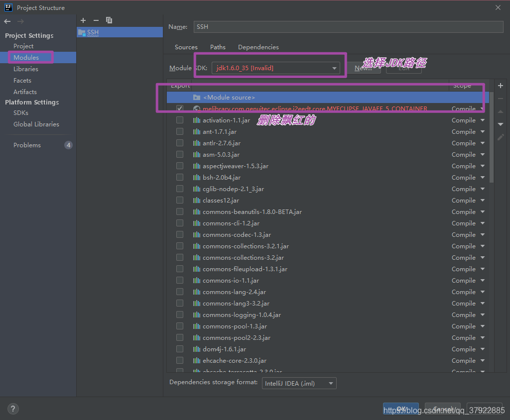Click the cglib-nodep-2.1_3.jar library icon

(196, 189)
